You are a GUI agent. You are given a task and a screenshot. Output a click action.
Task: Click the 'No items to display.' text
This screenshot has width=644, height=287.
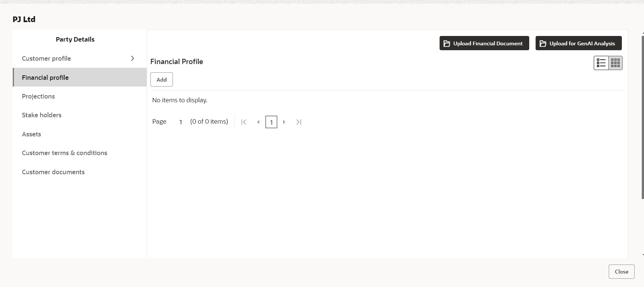pyautogui.click(x=180, y=100)
